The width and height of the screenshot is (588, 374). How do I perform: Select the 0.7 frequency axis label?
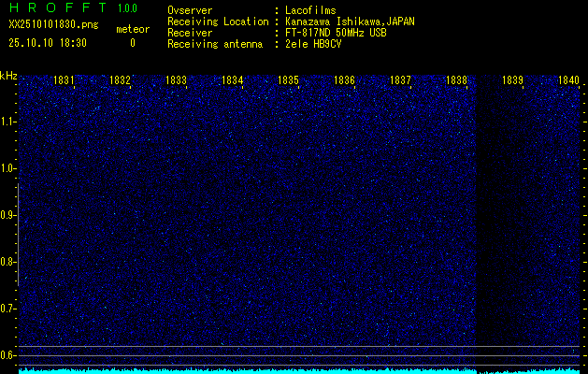(x=7, y=308)
